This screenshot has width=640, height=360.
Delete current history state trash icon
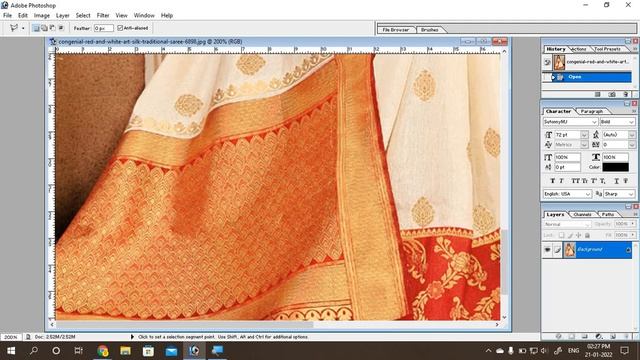click(626, 94)
